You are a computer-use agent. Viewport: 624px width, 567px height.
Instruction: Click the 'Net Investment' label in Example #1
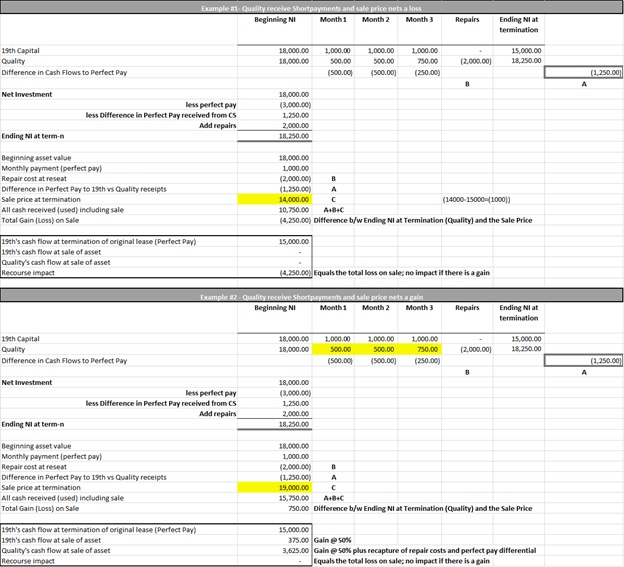coord(27,94)
